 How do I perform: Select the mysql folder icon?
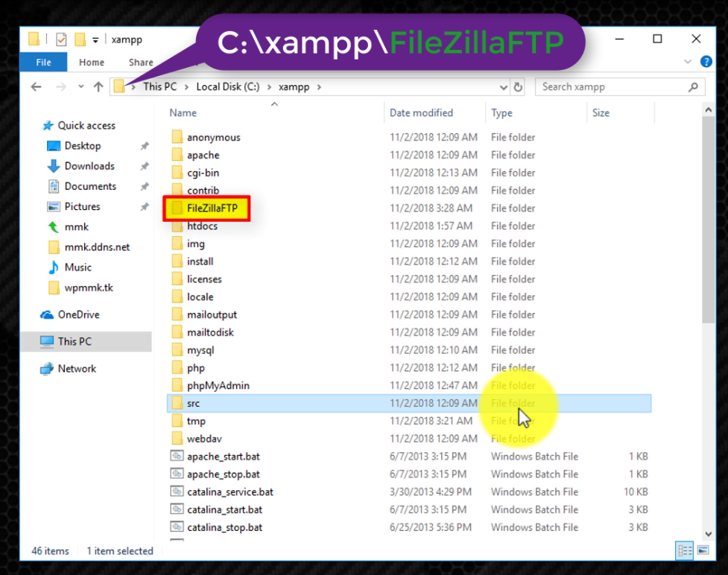(177, 349)
